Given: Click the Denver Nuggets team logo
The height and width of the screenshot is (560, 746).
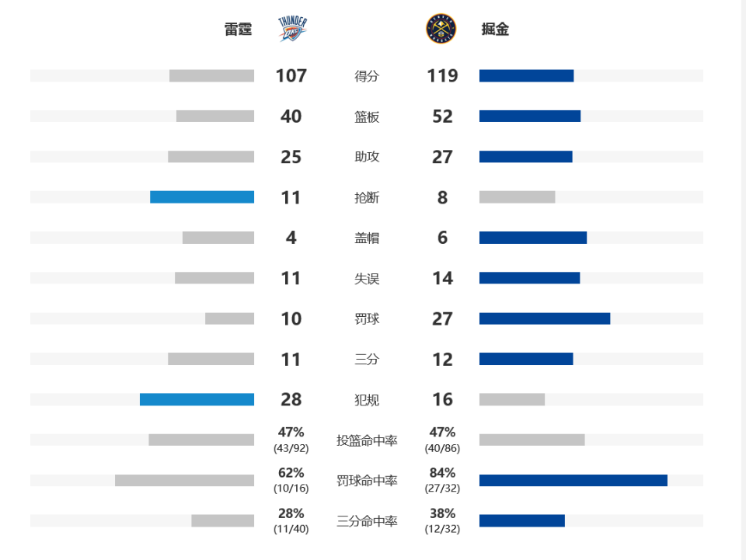Looking at the screenshot, I should (x=441, y=30).
